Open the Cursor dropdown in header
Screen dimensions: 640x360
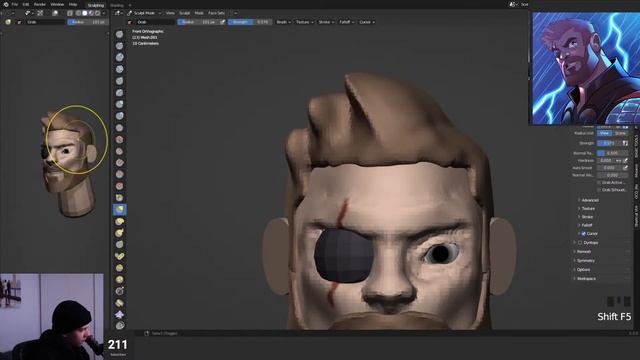pyautogui.click(x=367, y=22)
